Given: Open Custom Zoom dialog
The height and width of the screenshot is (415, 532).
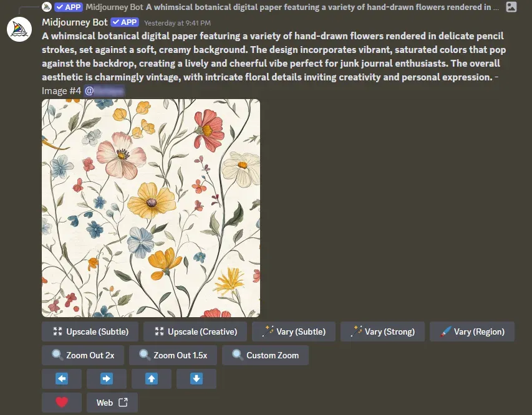Looking at the screenshot, I should coord(265,355).
